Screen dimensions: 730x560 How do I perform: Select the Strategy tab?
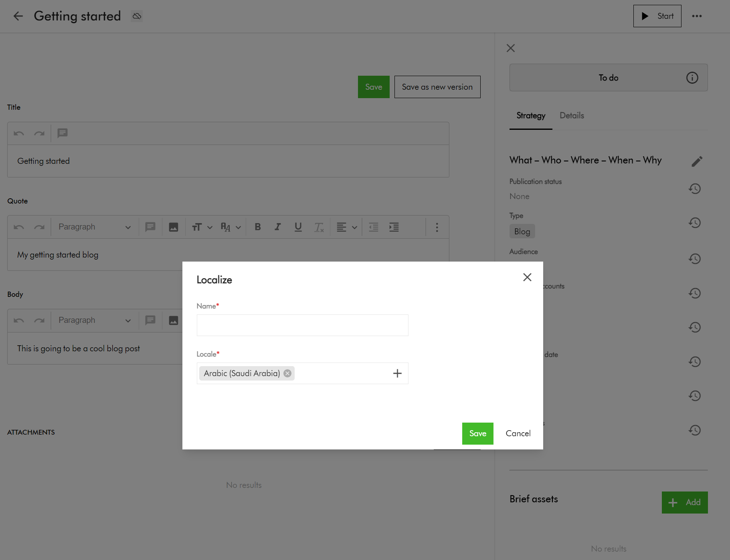[x=531, y=116]
